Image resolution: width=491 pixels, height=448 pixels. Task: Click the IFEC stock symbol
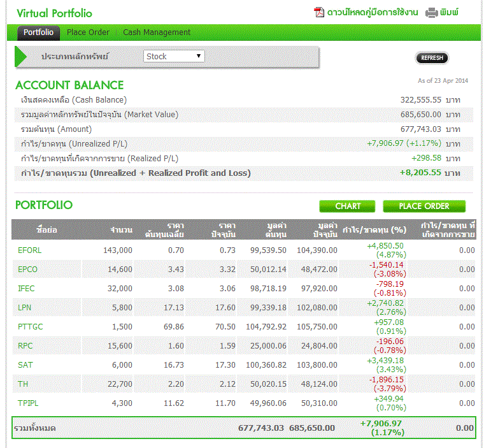pos(27,289)
